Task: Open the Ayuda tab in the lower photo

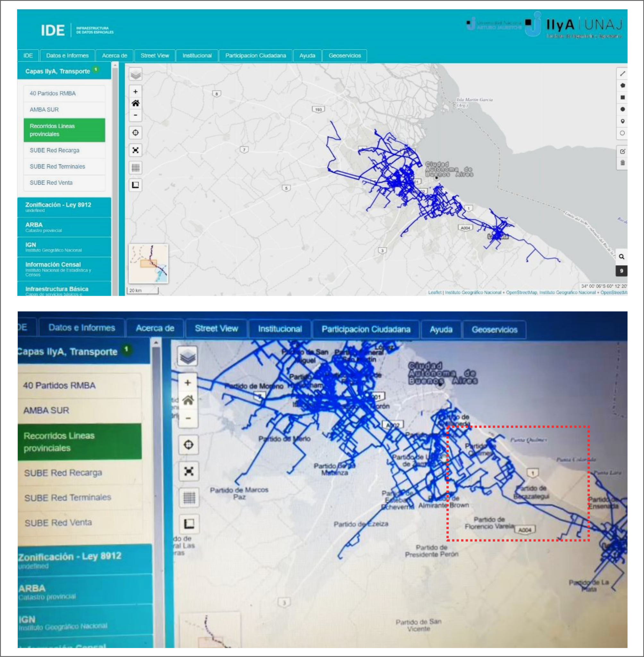Action: [x=441, y=329]
